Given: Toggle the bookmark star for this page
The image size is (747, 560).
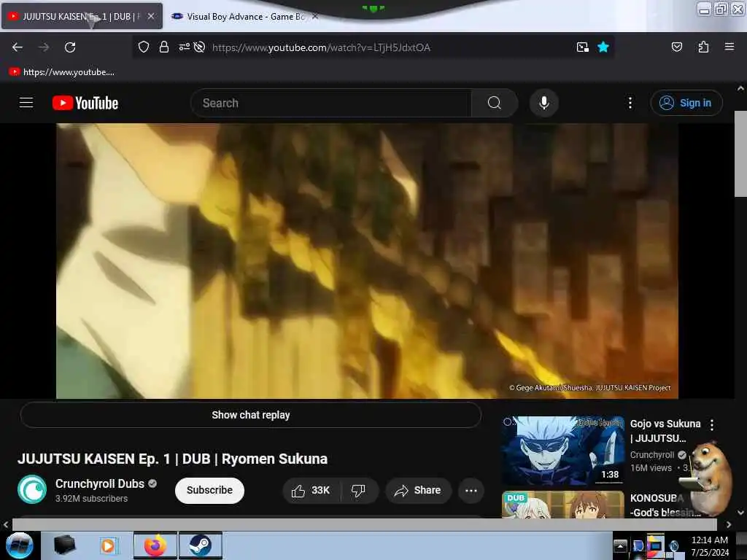Looking at the screenshot, I should 603,47.
